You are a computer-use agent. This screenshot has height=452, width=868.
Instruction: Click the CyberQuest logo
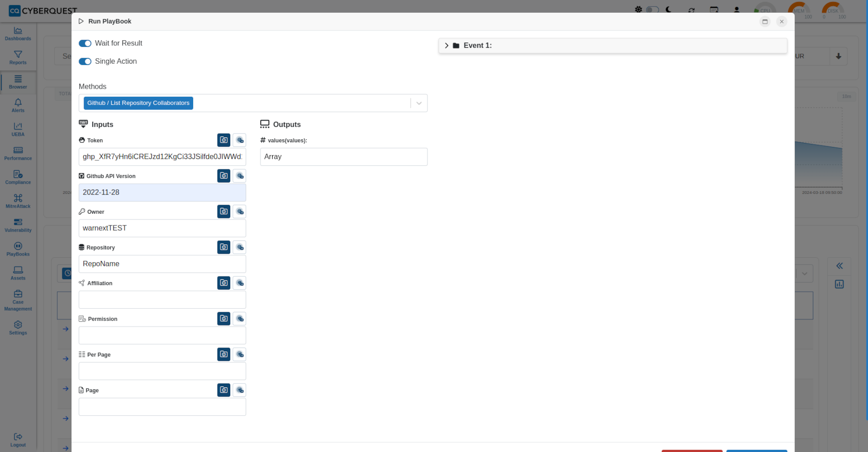43,10
